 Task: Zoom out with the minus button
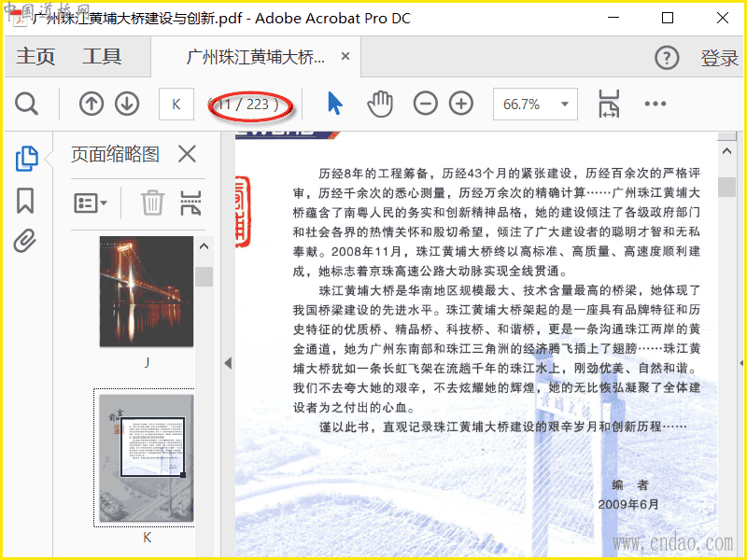tap(426, 104)
